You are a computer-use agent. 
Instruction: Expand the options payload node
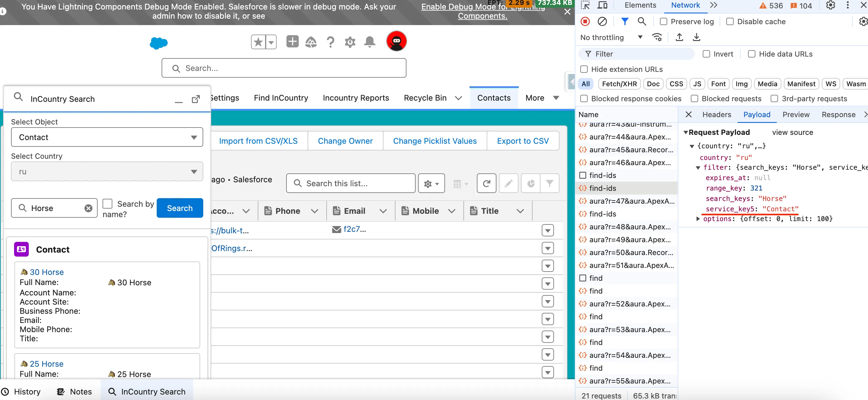coord(698,219)
